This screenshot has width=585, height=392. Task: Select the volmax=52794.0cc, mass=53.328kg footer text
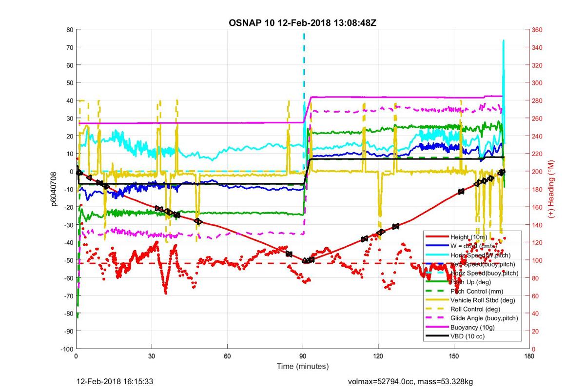(x=410, y=382)
